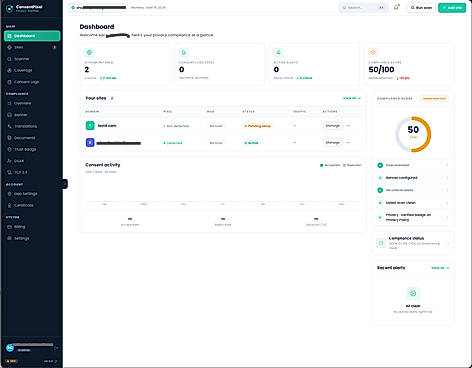Click the Documents sidebar icon
The height and width of the screenshot is (368, 472).
10,138
